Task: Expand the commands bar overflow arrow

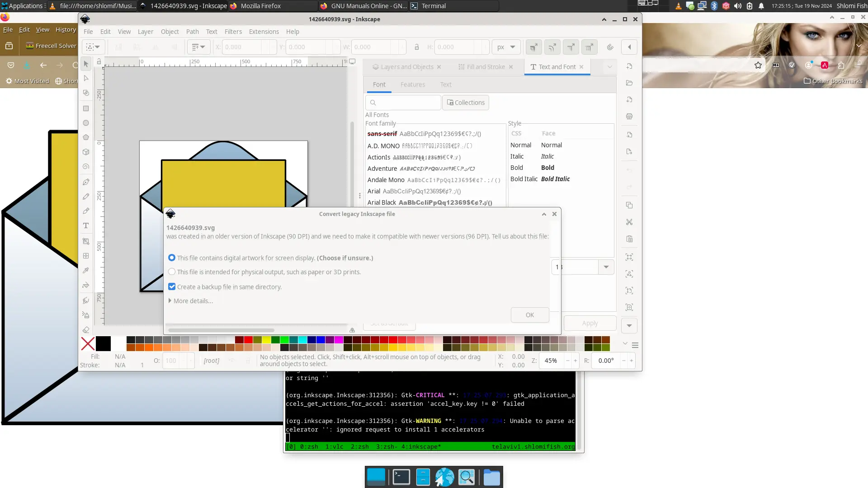Action: pyautogui.click(x=629, y=325)
